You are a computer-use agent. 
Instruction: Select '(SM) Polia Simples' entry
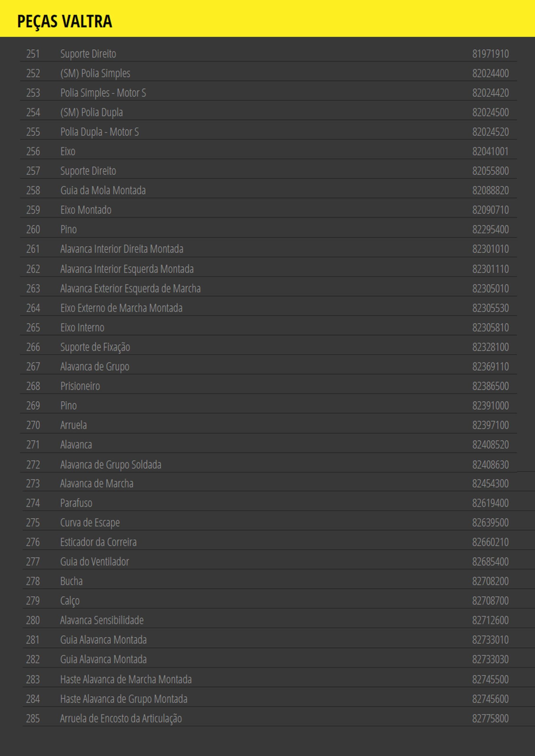[95, 74]
